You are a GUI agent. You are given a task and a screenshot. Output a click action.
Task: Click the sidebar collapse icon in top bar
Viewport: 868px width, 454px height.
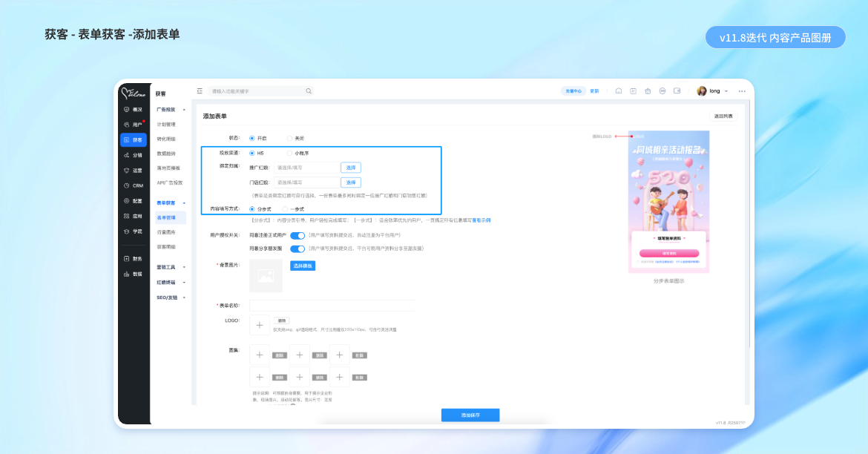[200, 91]
